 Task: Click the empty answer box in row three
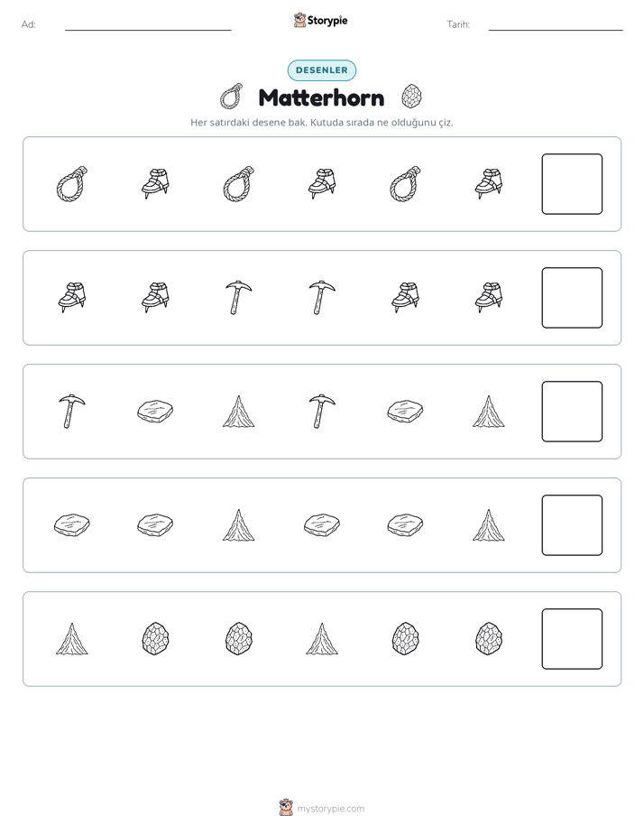click(572, 412)
